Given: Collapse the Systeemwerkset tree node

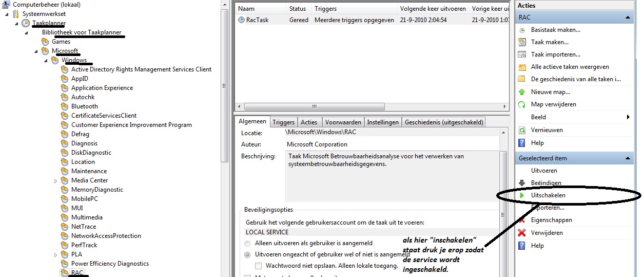Looking at the screenshot, I should pyautogui.click(x=7, y=14).
